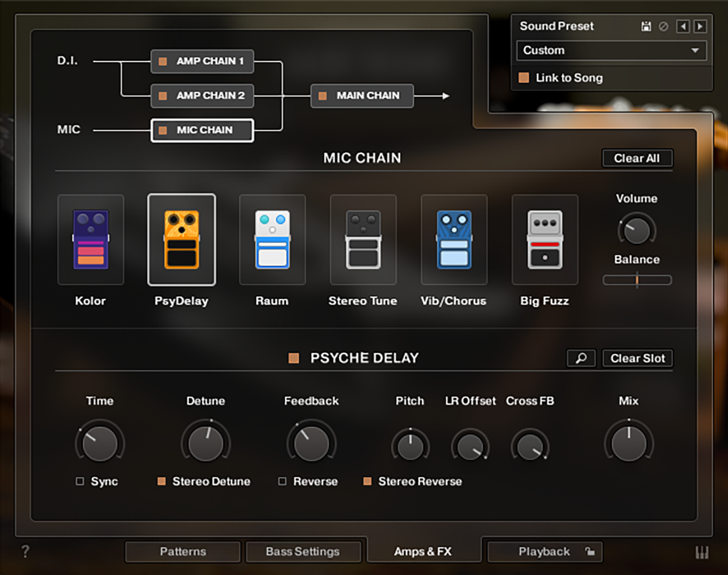Select the Kolor pedal
Image resolution: width=728 pixels, height=575 pixels.
[x=90, y=240]
